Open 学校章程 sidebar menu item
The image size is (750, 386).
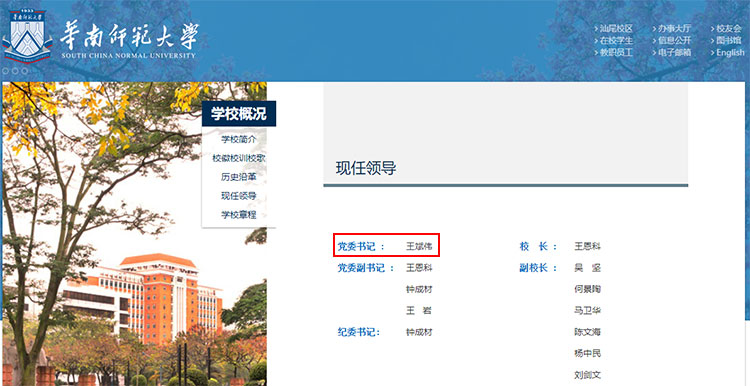(x=239, y=215)
